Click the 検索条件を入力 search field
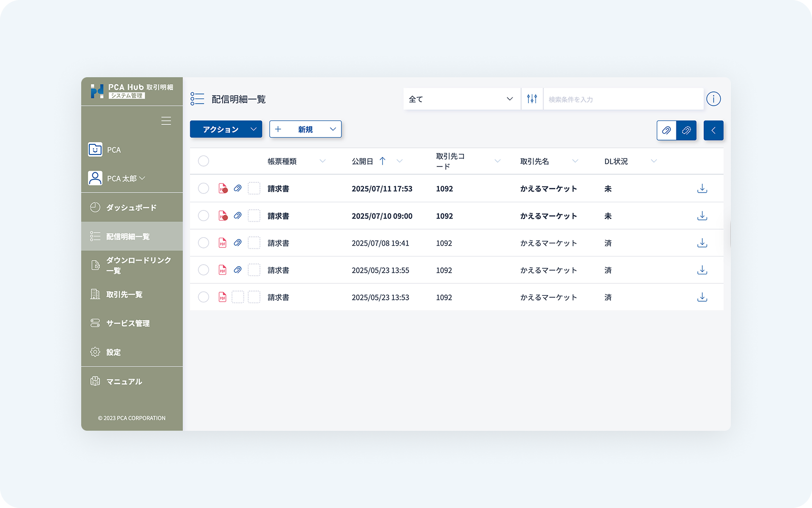Screen dimensions: 812x508 [x=623, y=99]
